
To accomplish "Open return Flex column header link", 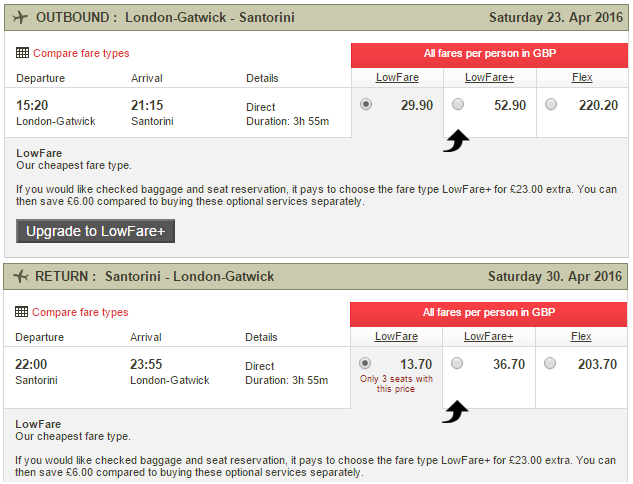I will (x=581, y=336).
